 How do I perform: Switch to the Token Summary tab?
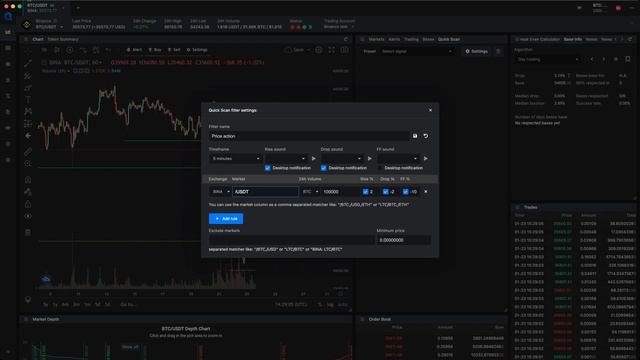coord(63,39)
